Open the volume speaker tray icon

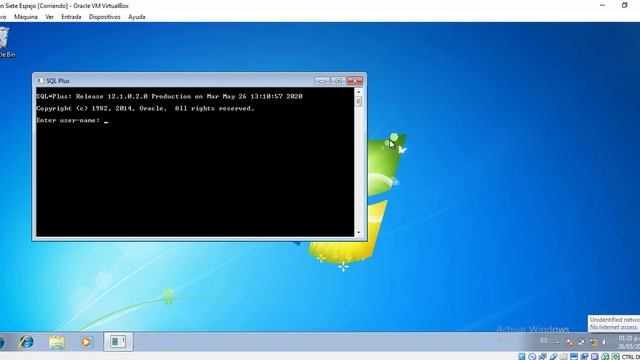[605, 342]
